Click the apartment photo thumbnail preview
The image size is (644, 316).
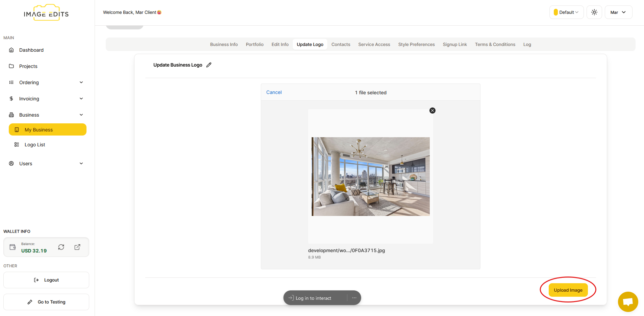[x=370, y=176]
